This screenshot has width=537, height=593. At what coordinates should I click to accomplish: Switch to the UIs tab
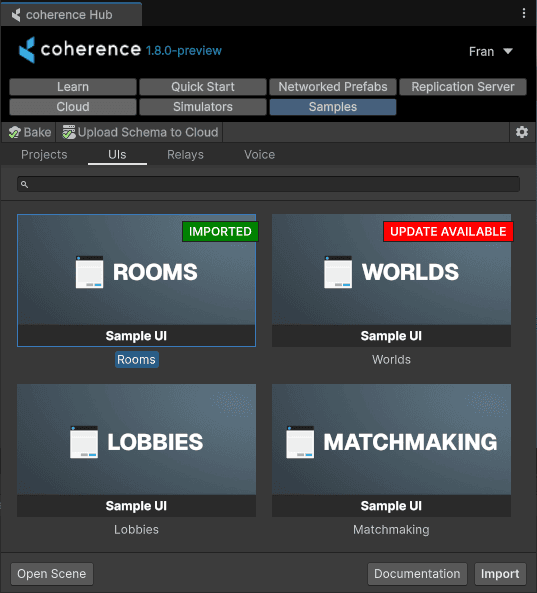(x=117, y=154)
